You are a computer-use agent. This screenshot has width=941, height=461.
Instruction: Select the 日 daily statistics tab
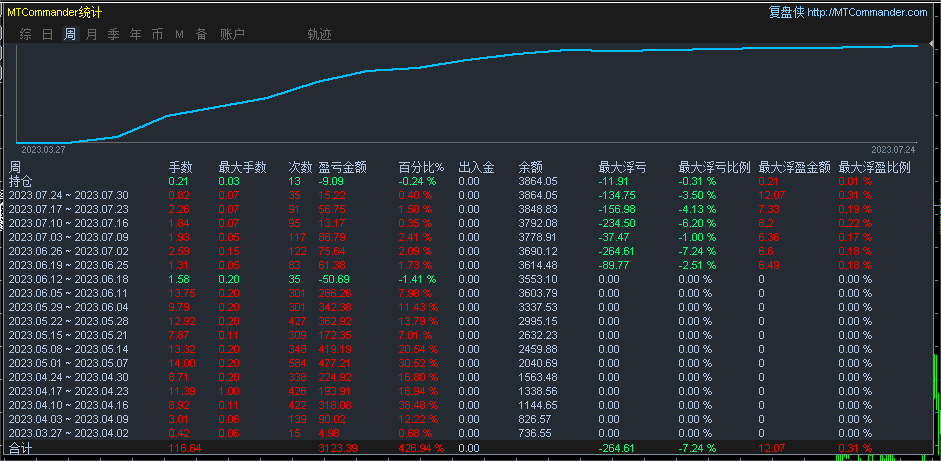47,34
